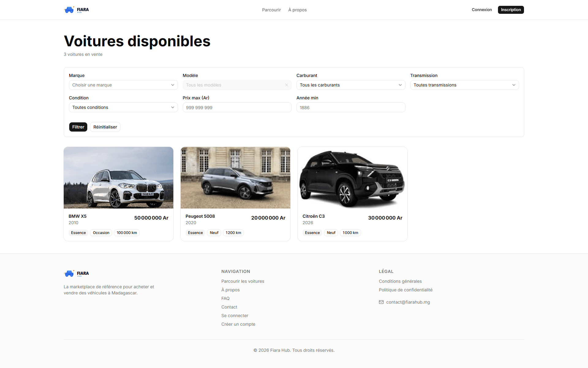Image resolution: width=588 pixels, height=368 pixels.
Task: Click the 1000 km tag
Action: (350, 233)
